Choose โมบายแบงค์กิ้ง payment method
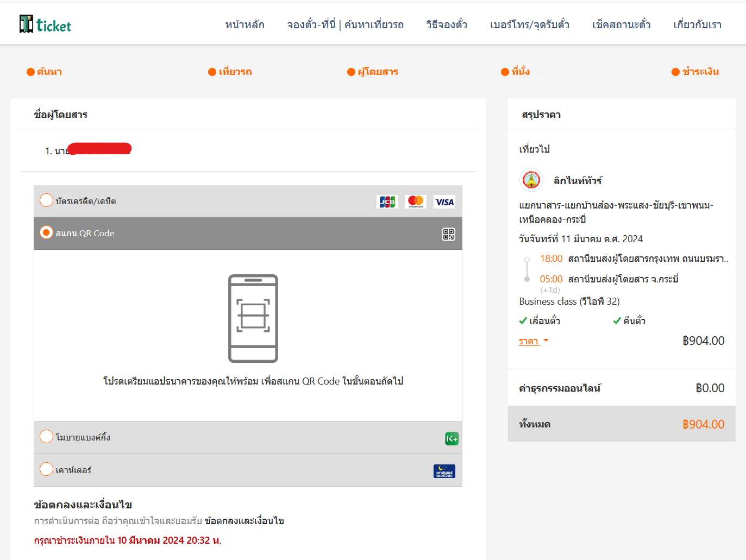Image resolution: width=746 pixels, height=560 pixels. click(x=47, y=437)
